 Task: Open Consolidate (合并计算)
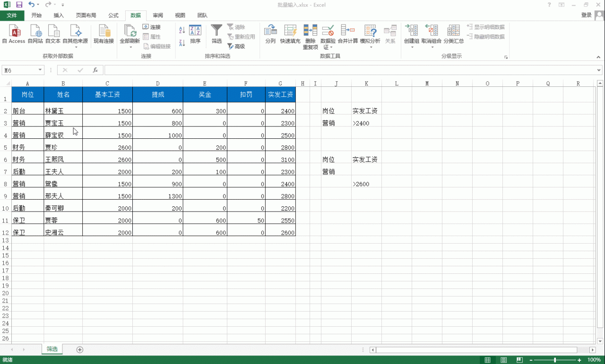[x=348, y=34]
